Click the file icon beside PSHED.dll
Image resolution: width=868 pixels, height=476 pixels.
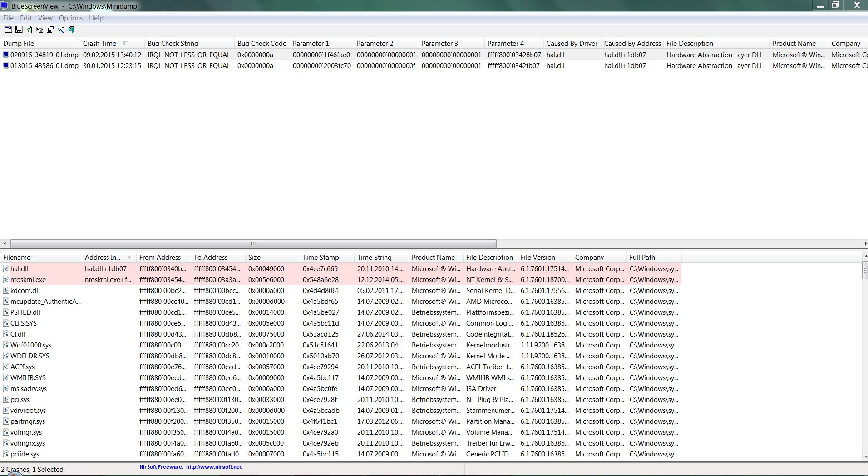6,312
